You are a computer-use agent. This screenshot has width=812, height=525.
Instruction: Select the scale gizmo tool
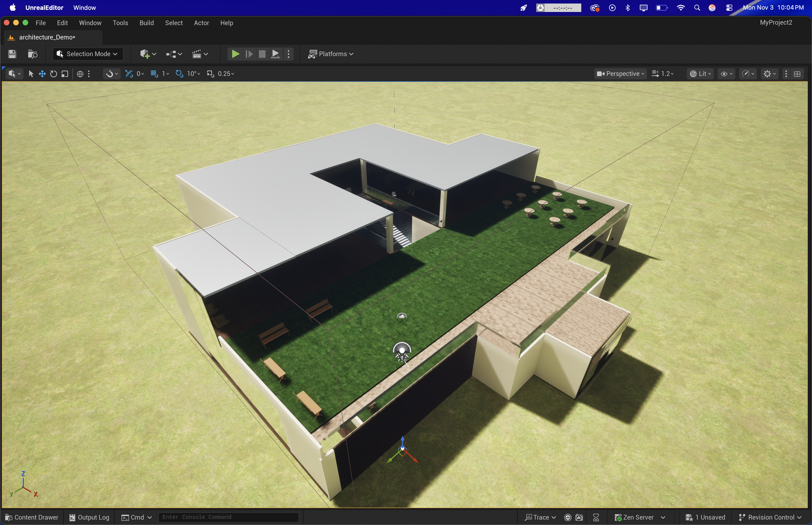click(65, 74)
